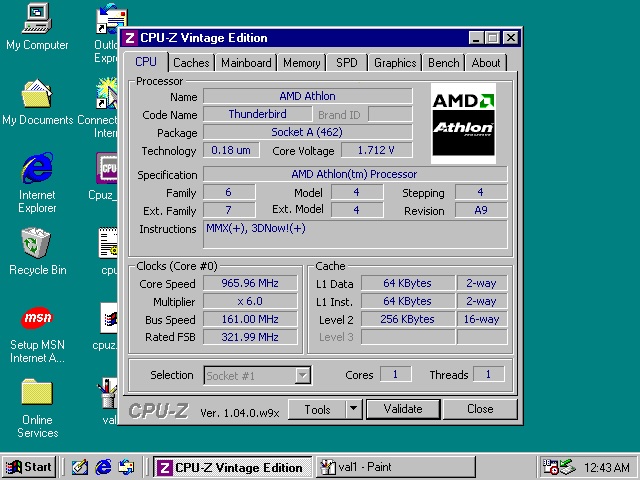Open the Memory tab

coord(302,63)
